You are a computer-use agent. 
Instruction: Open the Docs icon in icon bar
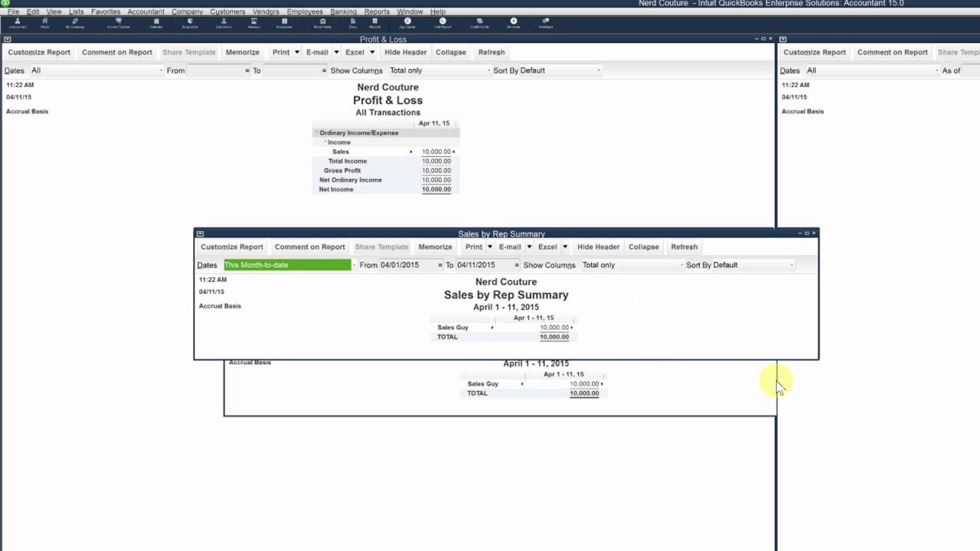(x=353, y=23)
